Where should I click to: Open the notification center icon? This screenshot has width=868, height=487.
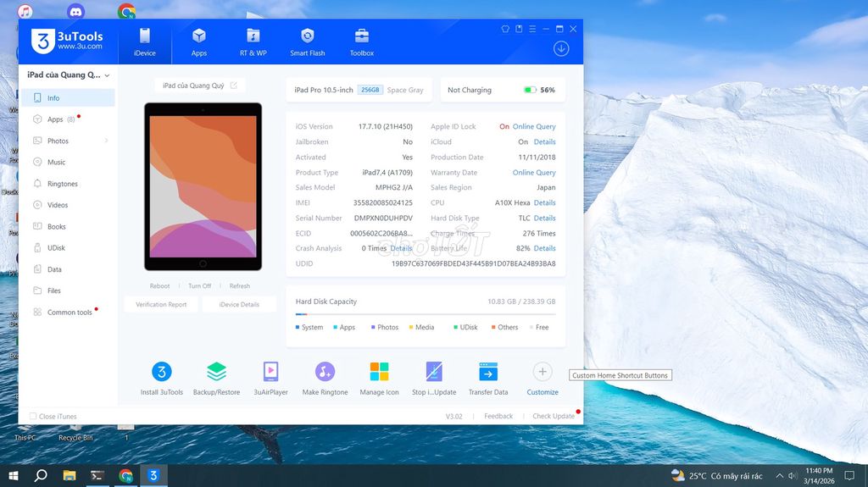pyautogui.click(x=849, y=475)
